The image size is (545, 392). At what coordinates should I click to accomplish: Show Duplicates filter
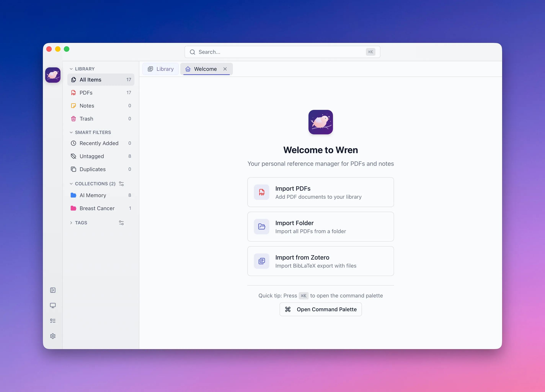pyautogui.click(x=101, y=169)
